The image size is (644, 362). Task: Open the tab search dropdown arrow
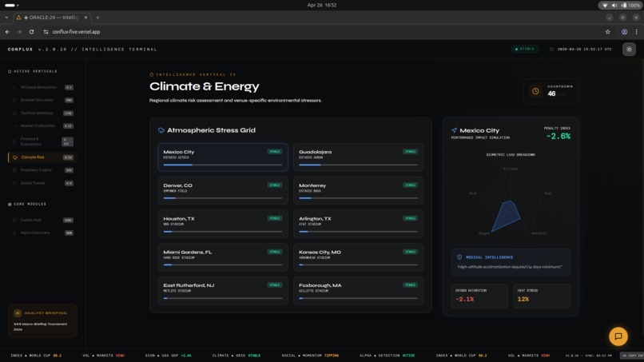click(x=6, y=18)
